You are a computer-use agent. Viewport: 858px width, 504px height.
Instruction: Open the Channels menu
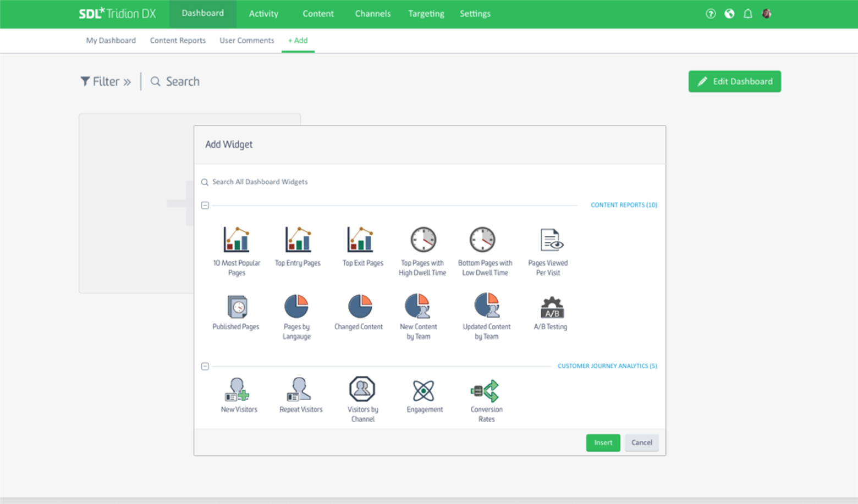372,14
